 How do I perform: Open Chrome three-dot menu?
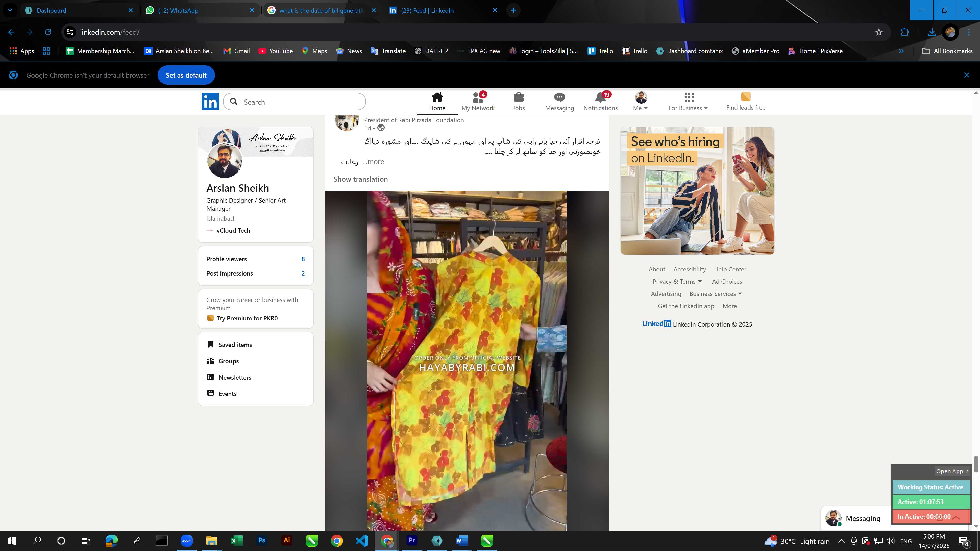[969, 32]
